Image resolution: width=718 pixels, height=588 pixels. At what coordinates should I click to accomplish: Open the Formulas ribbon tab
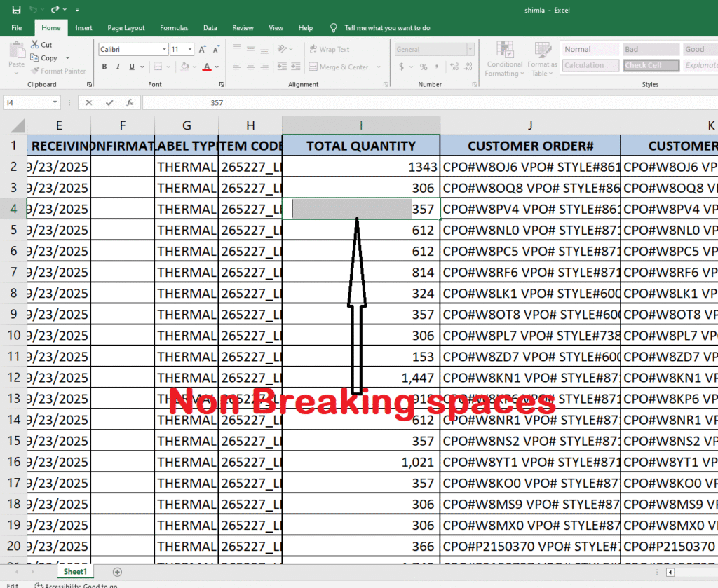[x=174, y=28]
